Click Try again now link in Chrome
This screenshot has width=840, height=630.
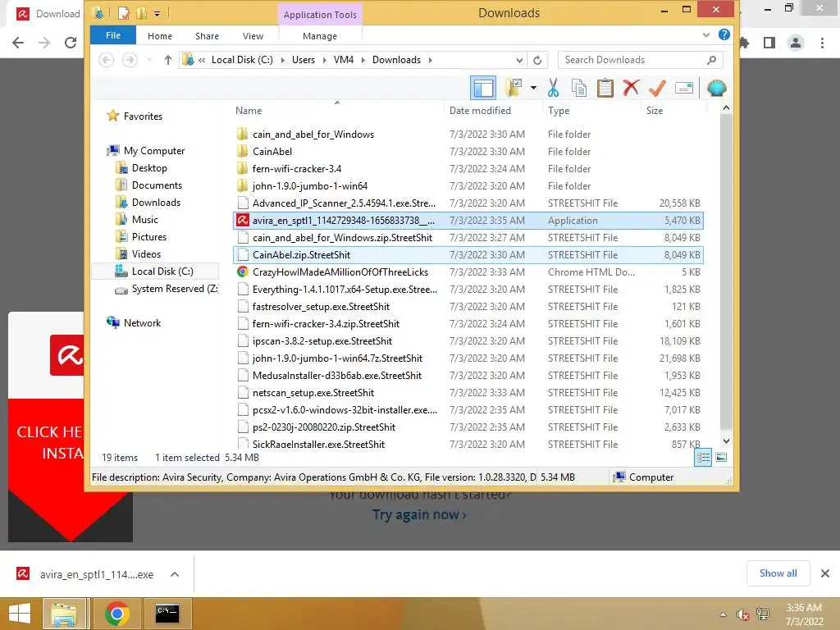(x=419, y=515)
